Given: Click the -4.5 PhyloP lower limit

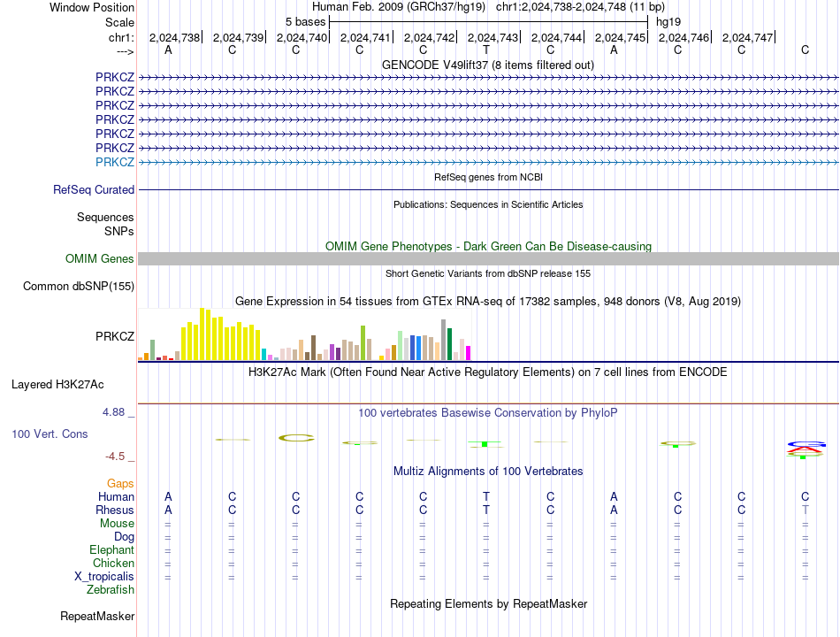Looking at the screenshot, I should 115,457.
